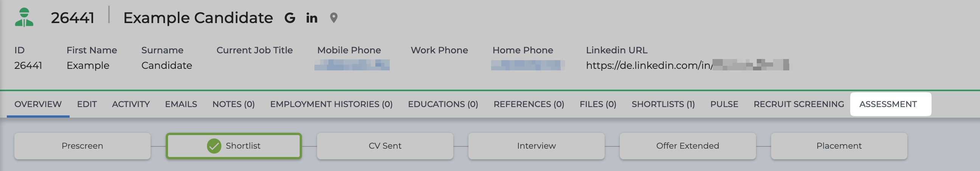Screen dimensions: 980x171
Task: Open the Recruit Screening tab
Action: coord(799,104)
